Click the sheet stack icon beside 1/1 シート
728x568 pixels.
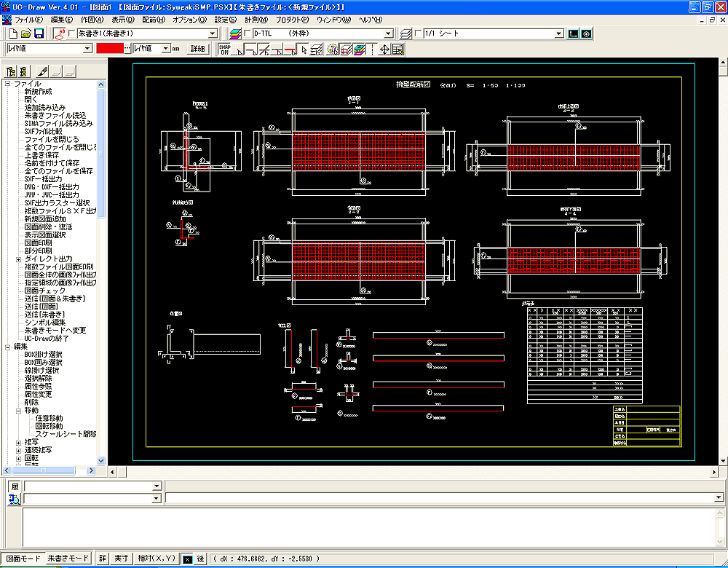point(405,33)
